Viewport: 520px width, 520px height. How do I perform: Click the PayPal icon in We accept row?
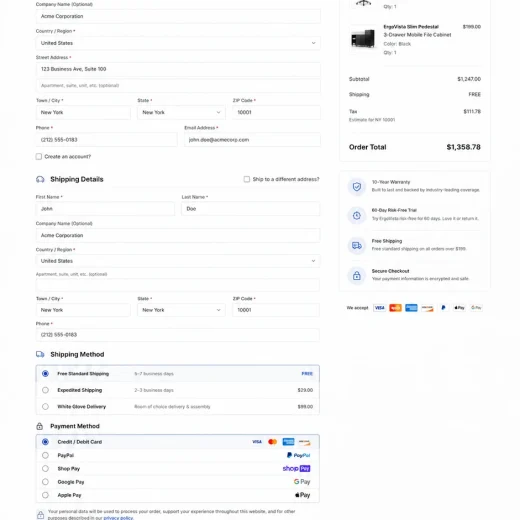(443, 308)
